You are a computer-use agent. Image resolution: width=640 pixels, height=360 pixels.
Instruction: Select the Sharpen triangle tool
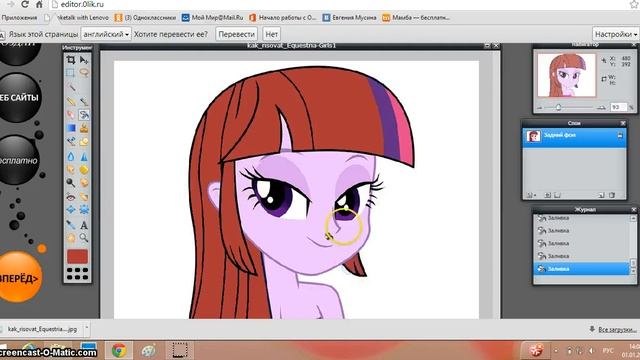(84, 156)
